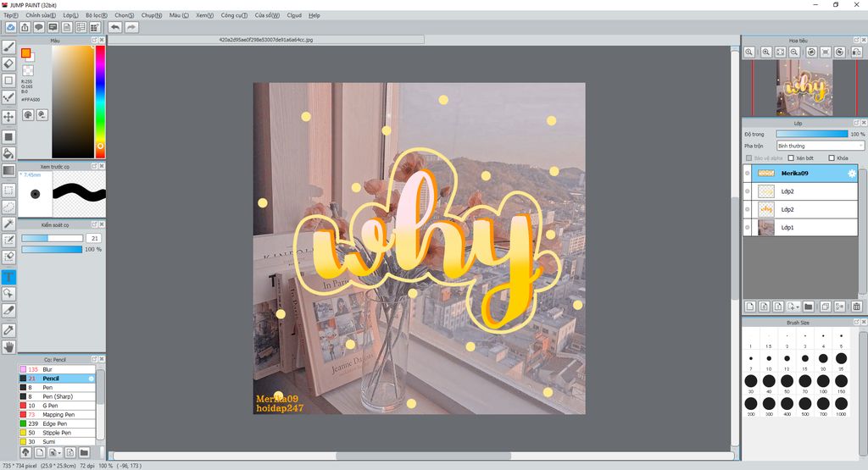Enable the Khóa lock checkbox
868x470 pixels.
[x=832, y=158]
